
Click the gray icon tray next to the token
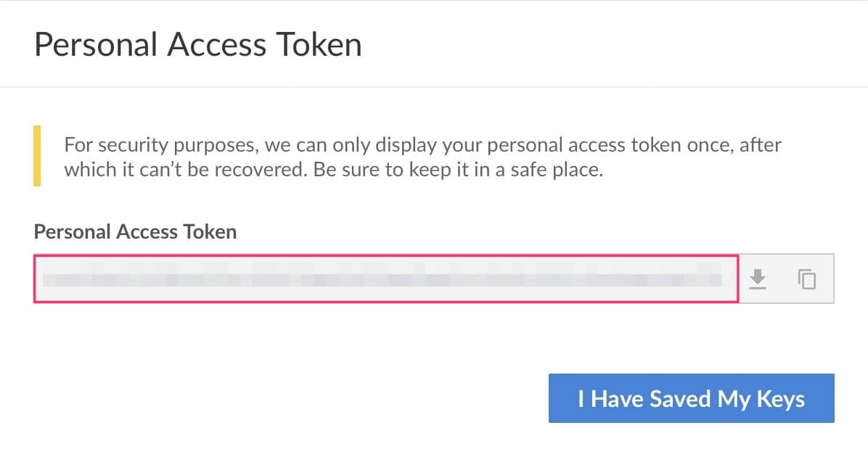[782, 279]
